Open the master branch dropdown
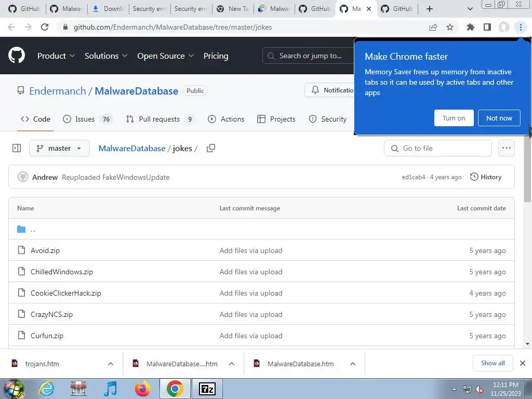Screen dimensions: 532x399 pyautogui.click(x=59, y=148)
